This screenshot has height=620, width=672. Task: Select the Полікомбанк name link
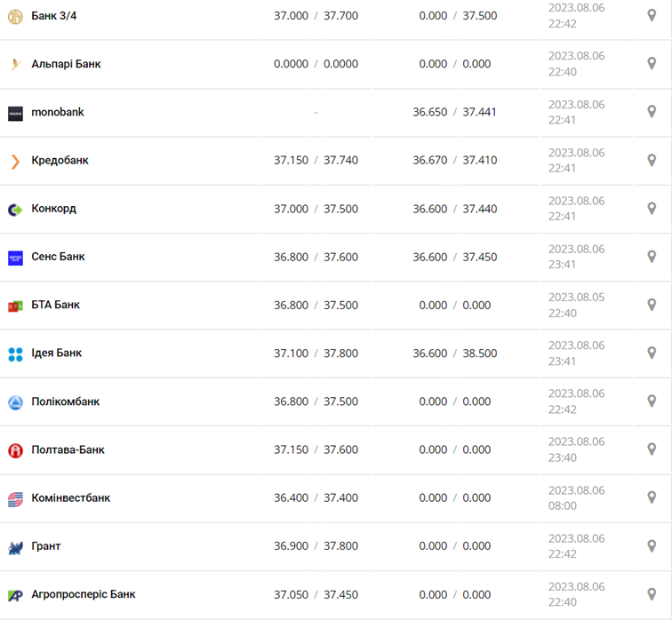pyautogui.click(x=65, y=401)
